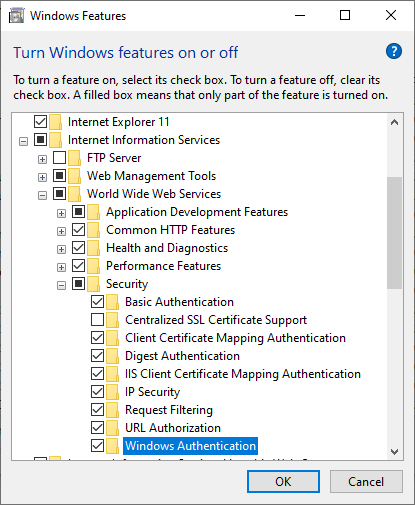Viewport: 415px width, 505px height.
Task: Click the vertical scrollbar thumb
Action: coord(395,233)
